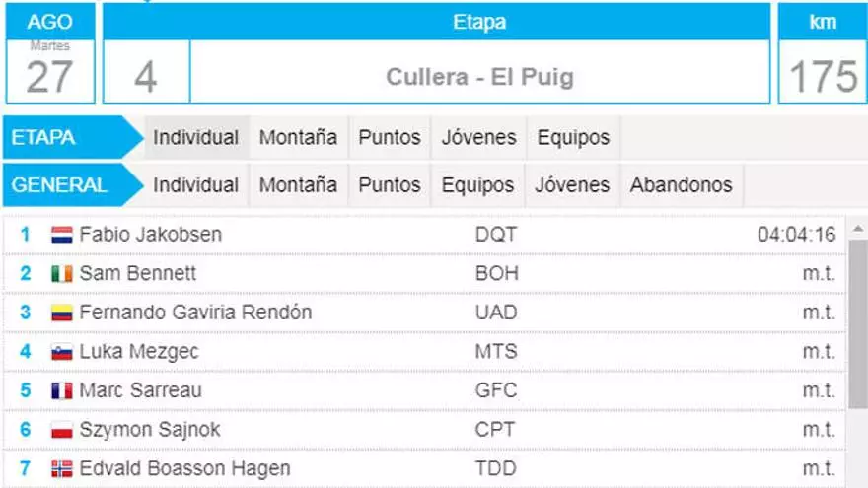
Task: Select Individual in the GENERAL row
Action: pos(195,185)
